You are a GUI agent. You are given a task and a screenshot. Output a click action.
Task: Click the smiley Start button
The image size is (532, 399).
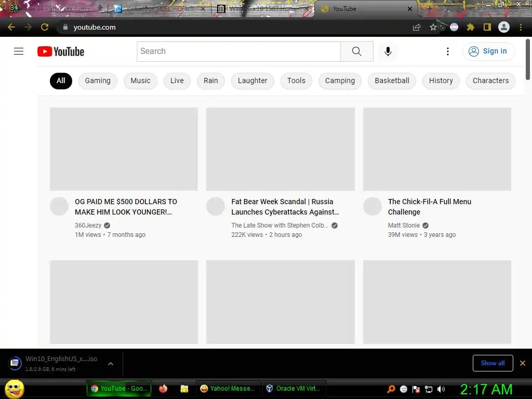coord(14,389)
